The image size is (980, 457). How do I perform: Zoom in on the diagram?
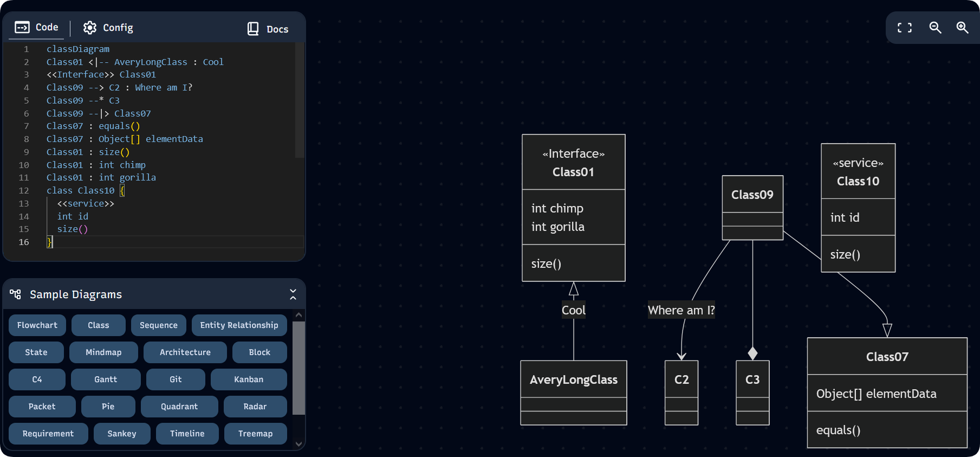[x=962, y=28]
